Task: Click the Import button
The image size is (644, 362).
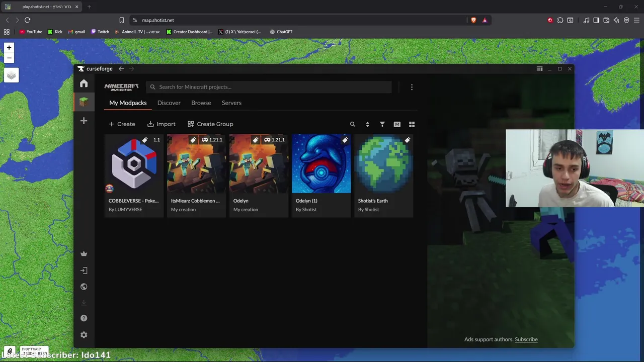Action: point(162,124)
